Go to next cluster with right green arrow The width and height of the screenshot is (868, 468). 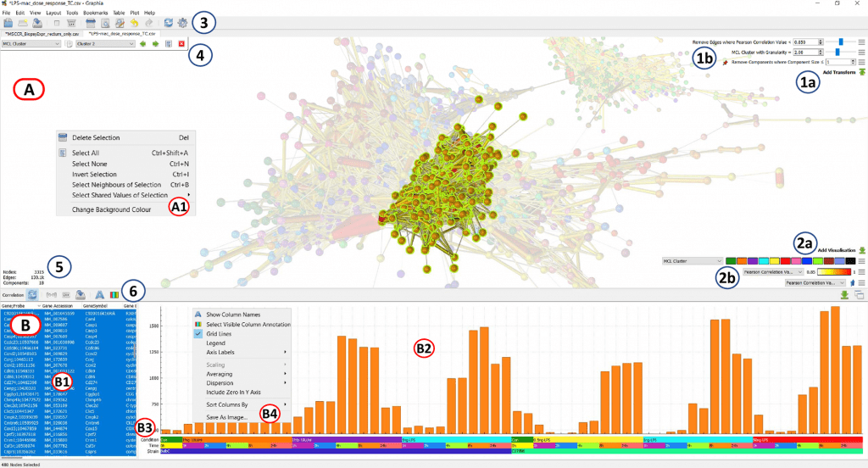tap(156, 43)
